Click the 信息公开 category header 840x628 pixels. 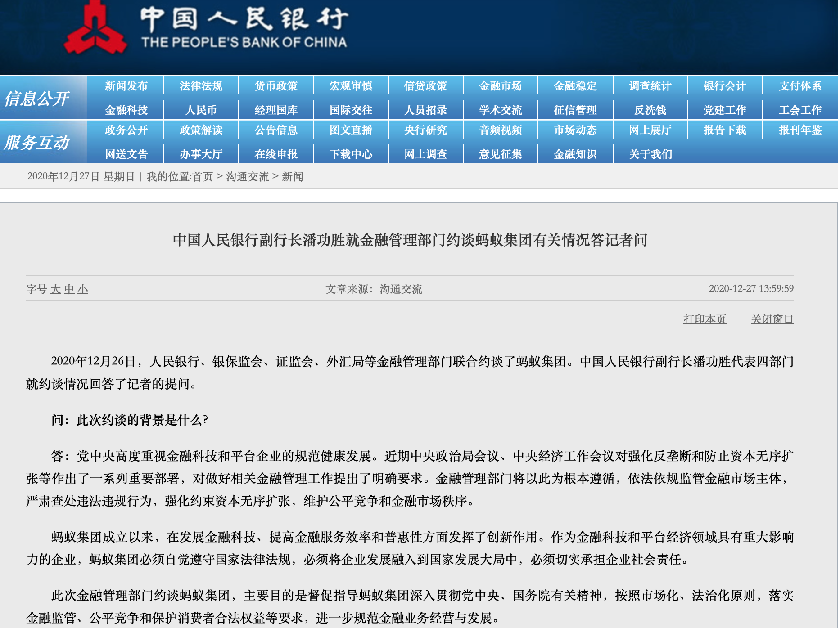[37, 99]
